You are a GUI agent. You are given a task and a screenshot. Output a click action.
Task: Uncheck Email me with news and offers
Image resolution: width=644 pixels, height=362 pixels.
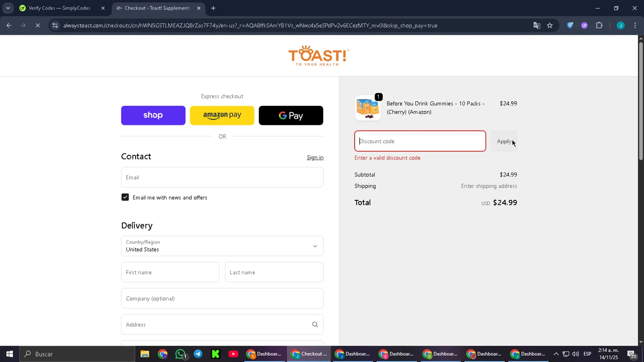click(125, 197)
